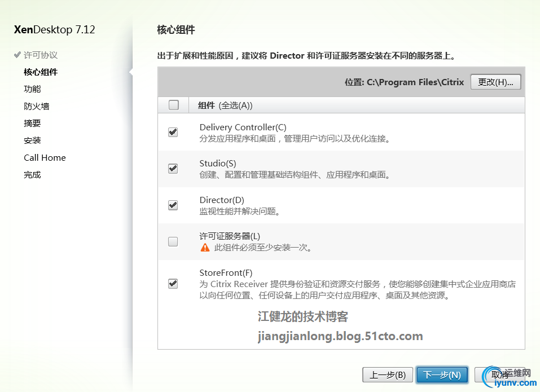The width and height of the screenshot is (540, 392).
Task: Cancel the installation with 取消
Action: 500,375
